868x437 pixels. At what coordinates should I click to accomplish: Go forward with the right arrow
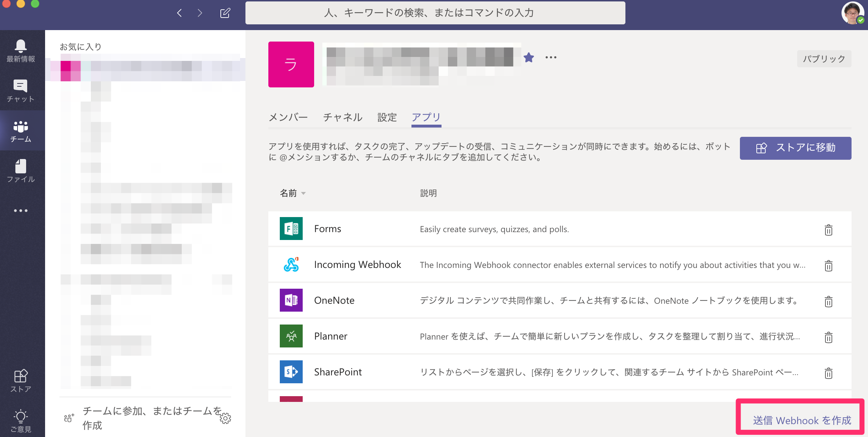pos(200,13)
